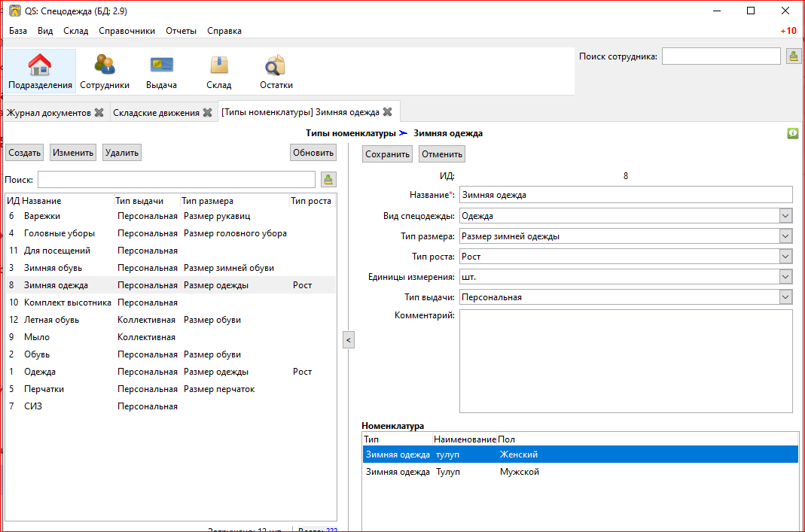Close the Складские движения tab

[207, 113]
